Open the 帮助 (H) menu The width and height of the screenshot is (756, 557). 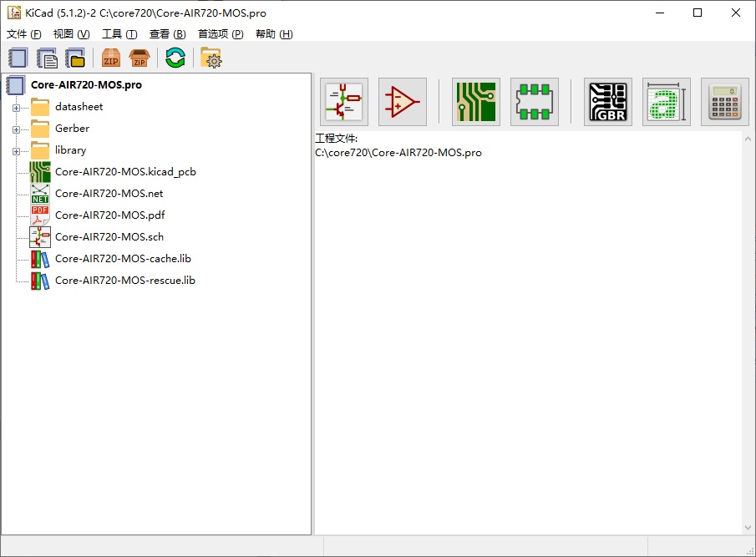point(274,33)
